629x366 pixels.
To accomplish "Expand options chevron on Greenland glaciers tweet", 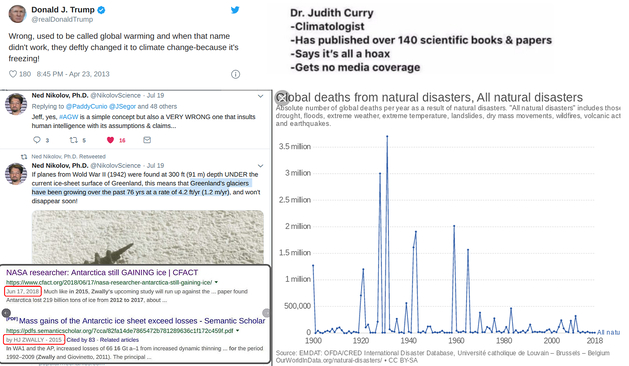I will coord(260,166).
